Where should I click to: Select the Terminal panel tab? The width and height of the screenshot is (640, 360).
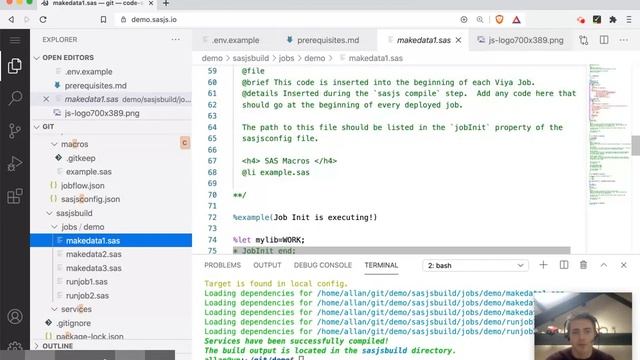tap(381, 265)
